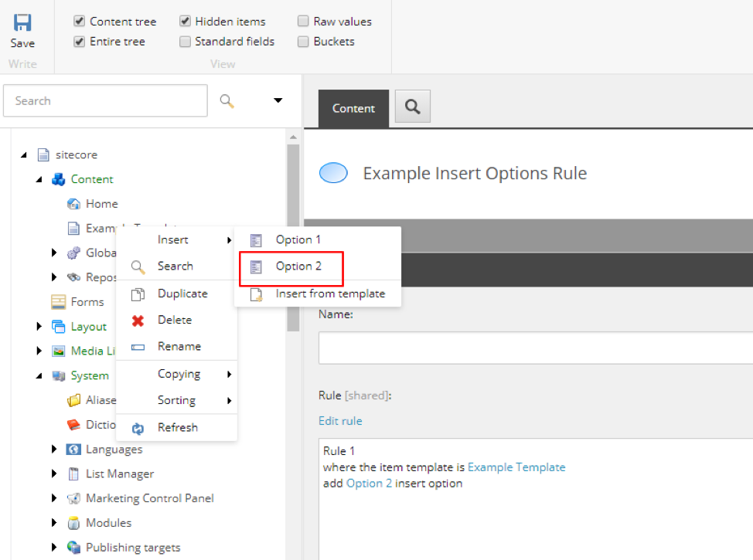The image size is (753, 560).
Task: Enable the Raw values checkbox
Action: coord(302,21)
